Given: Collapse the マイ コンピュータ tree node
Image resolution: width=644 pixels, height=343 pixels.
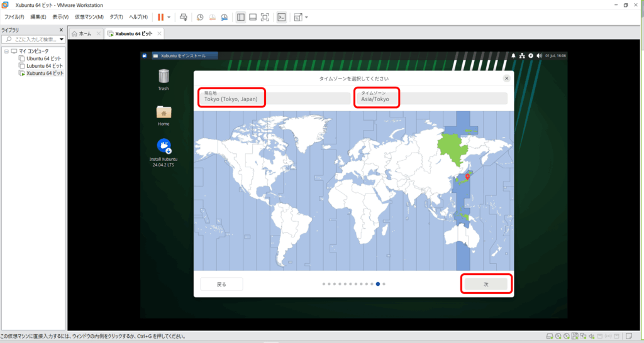Looking at the screenshot, I should [6, 51].
